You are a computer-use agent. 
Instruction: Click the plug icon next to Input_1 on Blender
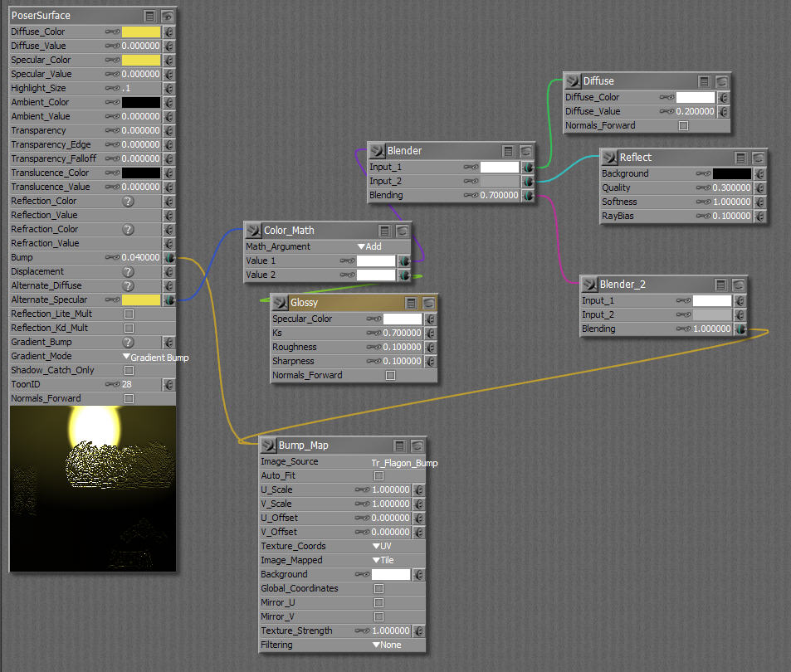point(471,167)
